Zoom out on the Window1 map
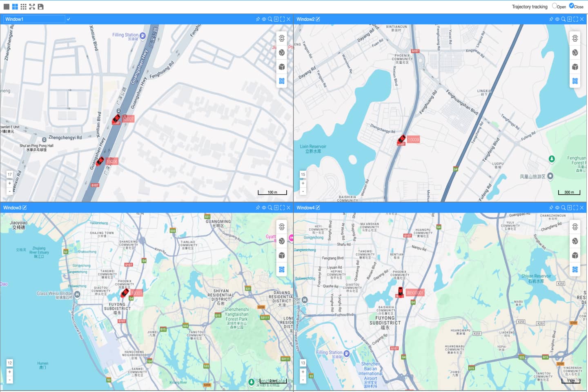The width and height of the screenshot is (588, 392). 10,191
